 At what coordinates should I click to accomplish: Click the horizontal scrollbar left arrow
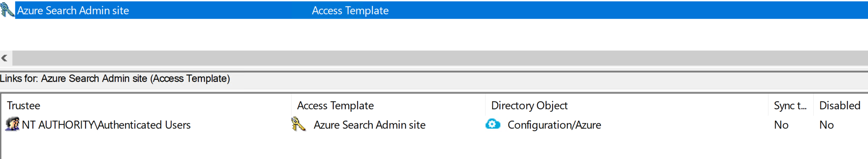(5, 58)
